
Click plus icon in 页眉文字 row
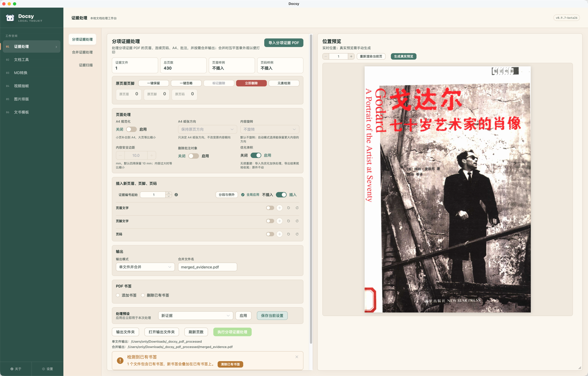coord(280,208)
